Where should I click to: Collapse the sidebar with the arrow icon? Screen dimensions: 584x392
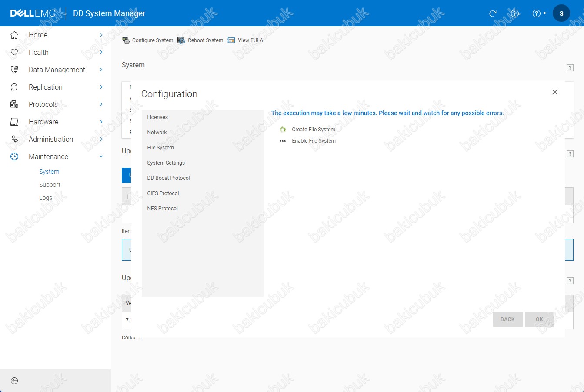coord(14,381)
